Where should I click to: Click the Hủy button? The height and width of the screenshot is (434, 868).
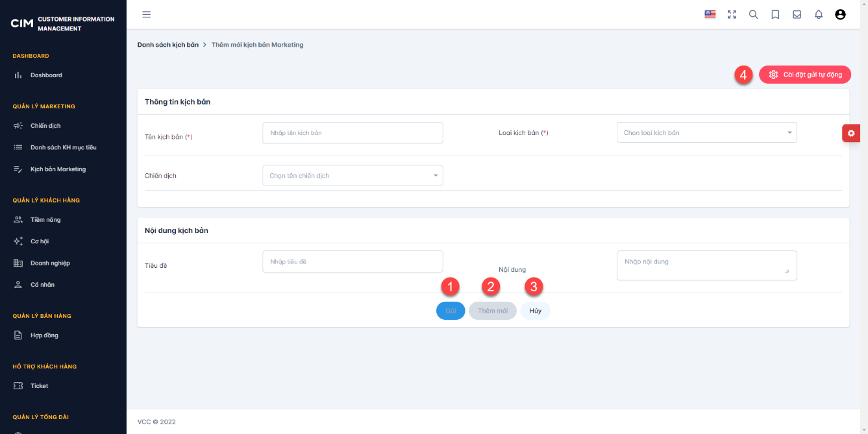click(535, 311)
